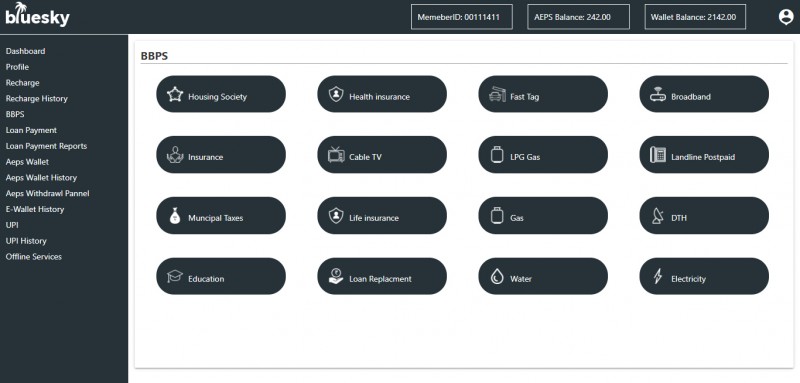Viewport: 800px width, 383px height.
Task: Click the Broadband router icon
Action: [658, 94]
